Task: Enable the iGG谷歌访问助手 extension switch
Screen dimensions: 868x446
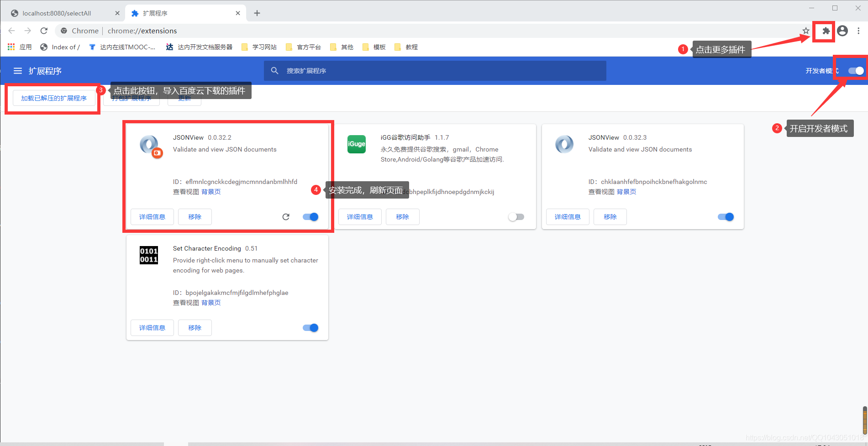Action: click(x=516, y=217)
